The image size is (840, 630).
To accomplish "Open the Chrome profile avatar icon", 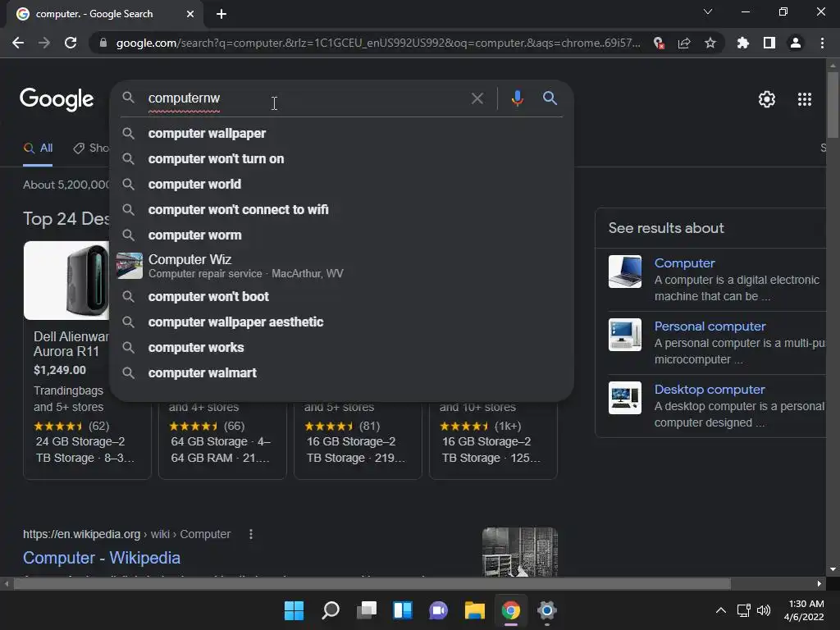I will pos(796,43).
